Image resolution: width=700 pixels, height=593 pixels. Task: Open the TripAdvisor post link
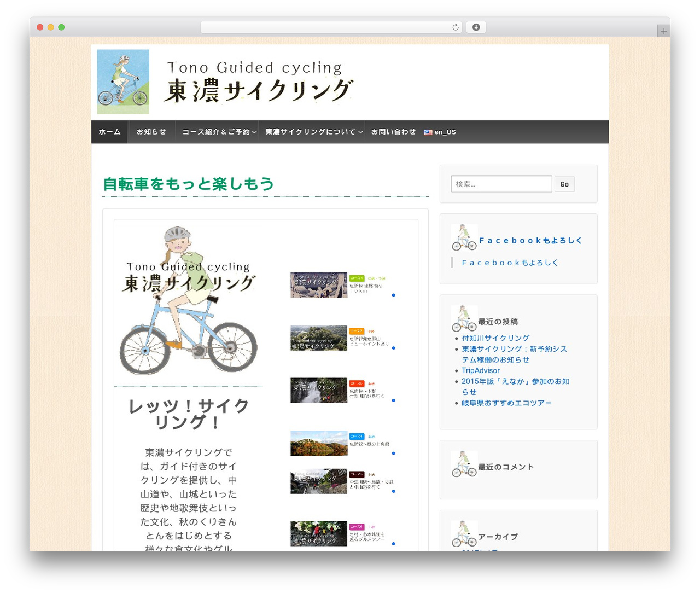(x=481, y=370)
